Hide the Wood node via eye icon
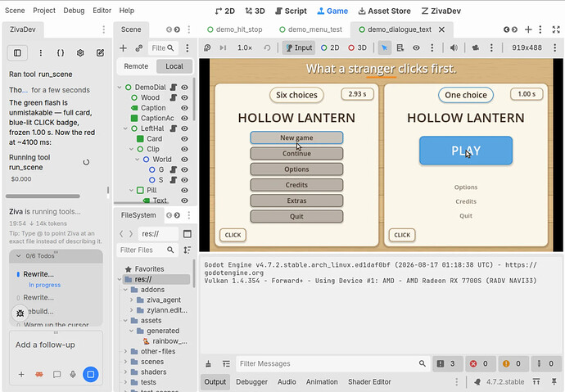 (185, 97)
